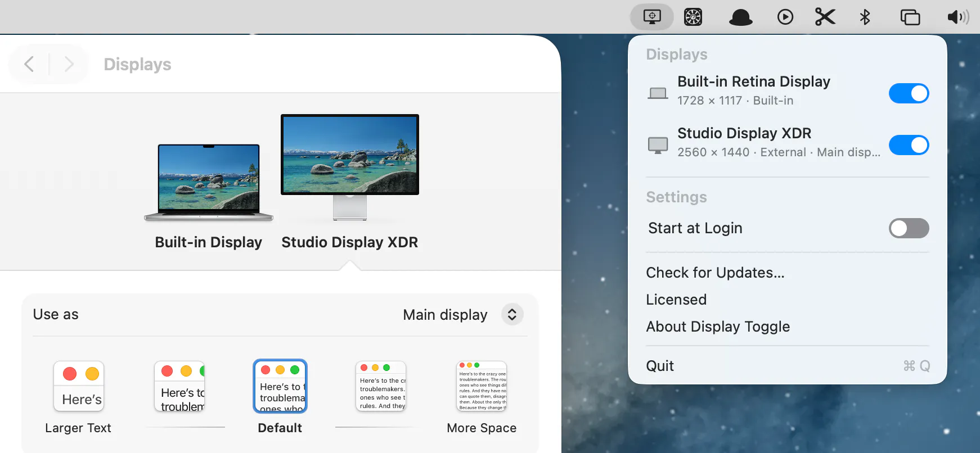Select the Studio Display XDR thumbnail
Screen dimensions: 980x453
(350, 167)
